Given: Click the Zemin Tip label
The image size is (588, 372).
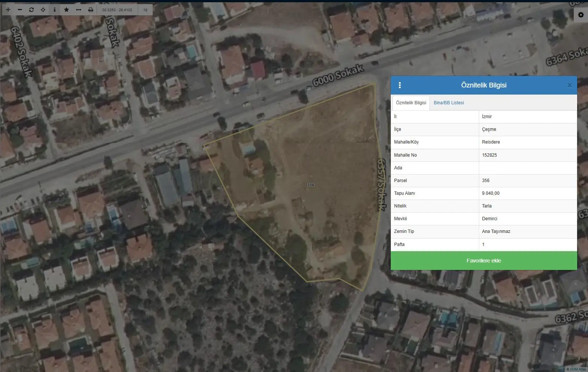Looking at the screenshot, I should 404,231.
